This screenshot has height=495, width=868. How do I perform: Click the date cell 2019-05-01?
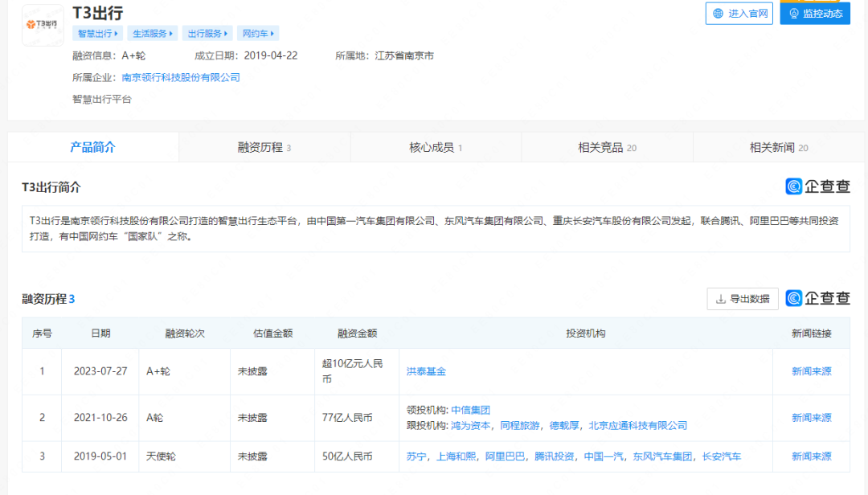(100, 456)
